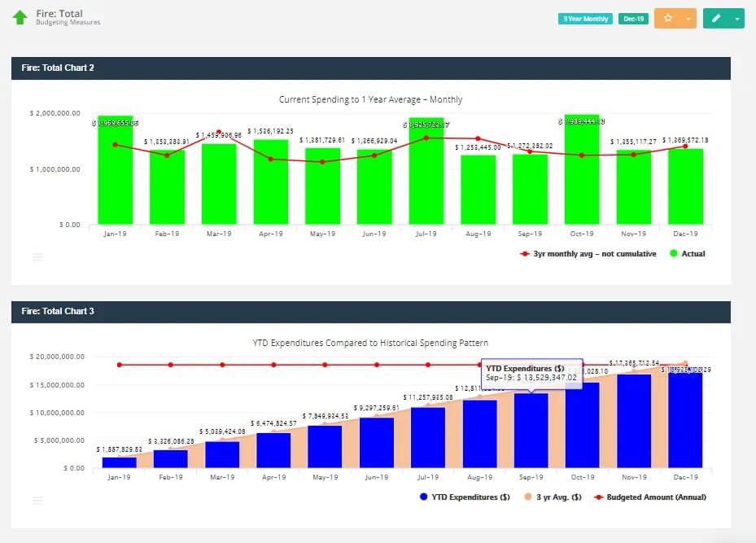Toggle the Actual legend series
The height and width of the screenshot is (543, 756).
688,254
